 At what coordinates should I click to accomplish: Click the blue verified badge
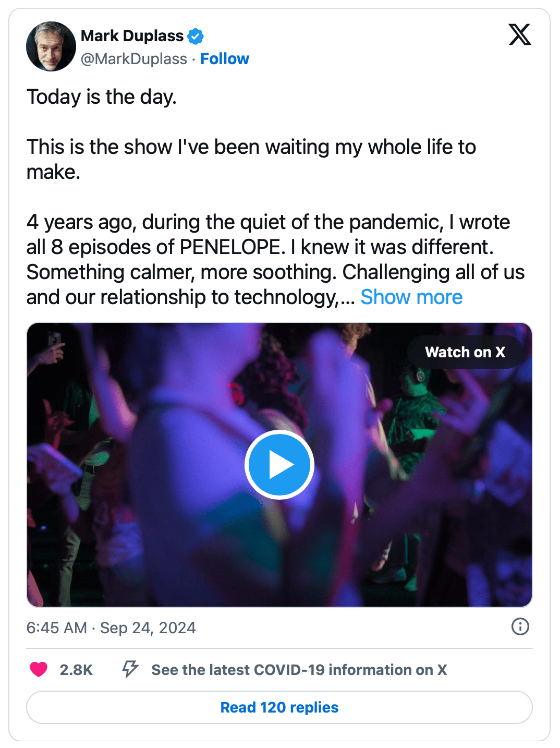pyautogui.click(x=196, y=36)
